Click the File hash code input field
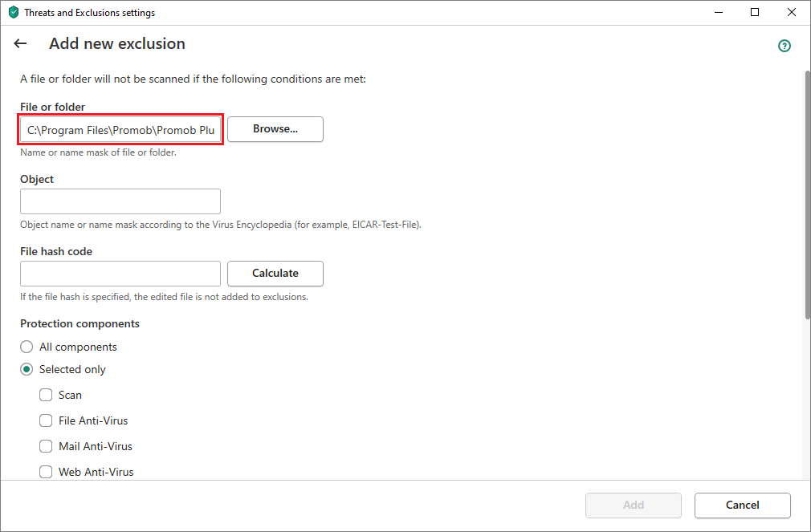 120,274
